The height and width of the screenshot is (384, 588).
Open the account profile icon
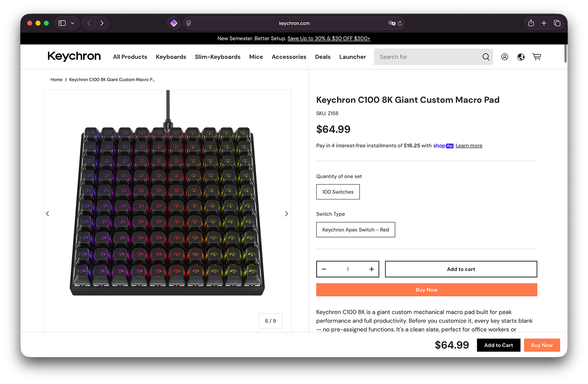pos(505,57)
